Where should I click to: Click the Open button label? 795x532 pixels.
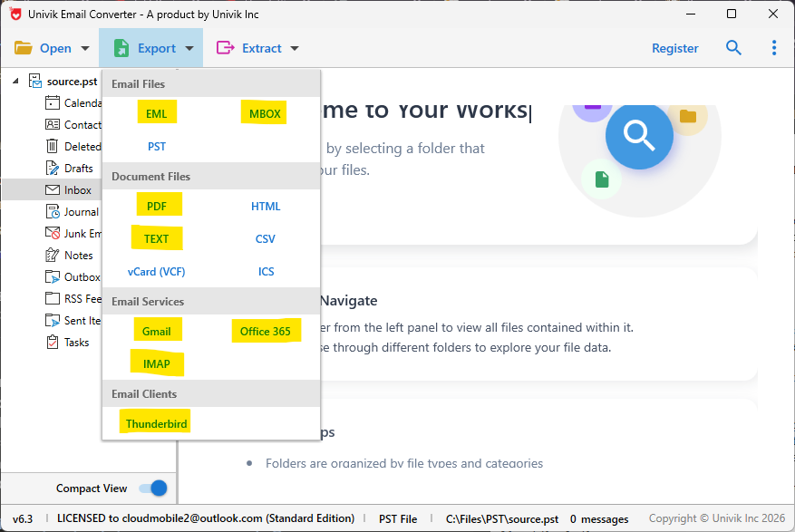55,48
